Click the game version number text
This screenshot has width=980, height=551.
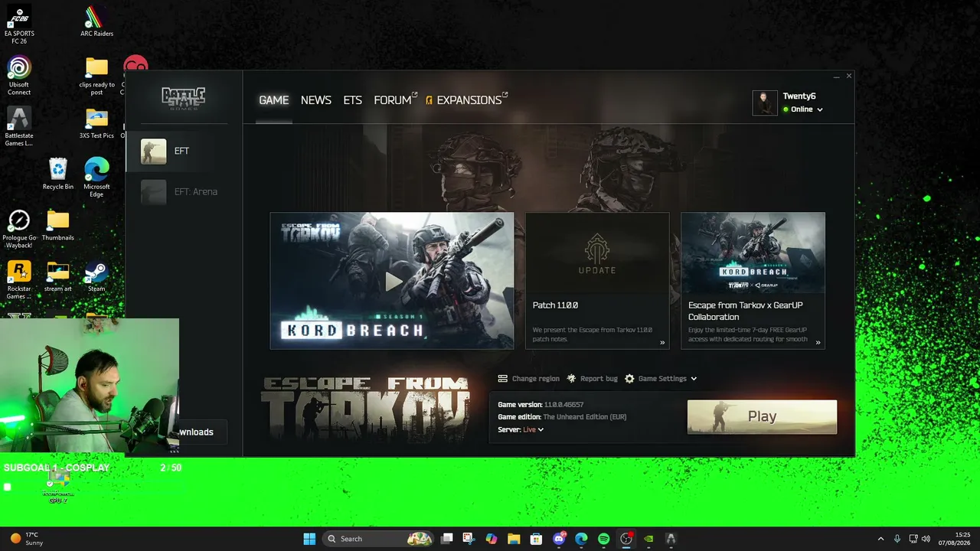coord(563,405)
